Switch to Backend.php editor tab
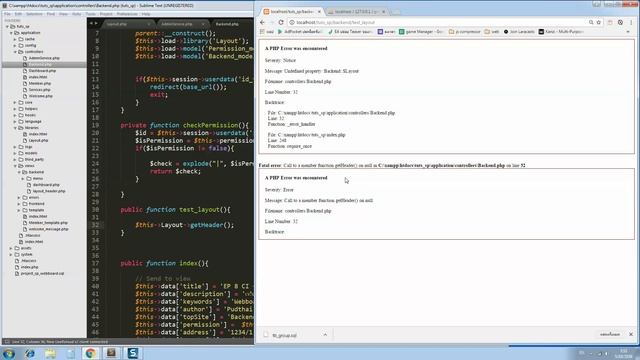This screenshot has width=640, height=360. (227, 24)
